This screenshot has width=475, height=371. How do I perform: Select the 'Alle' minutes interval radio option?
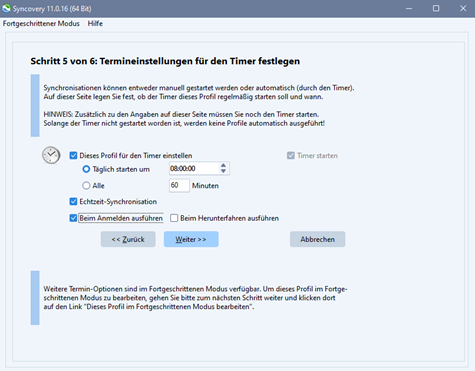coord(86,185)
